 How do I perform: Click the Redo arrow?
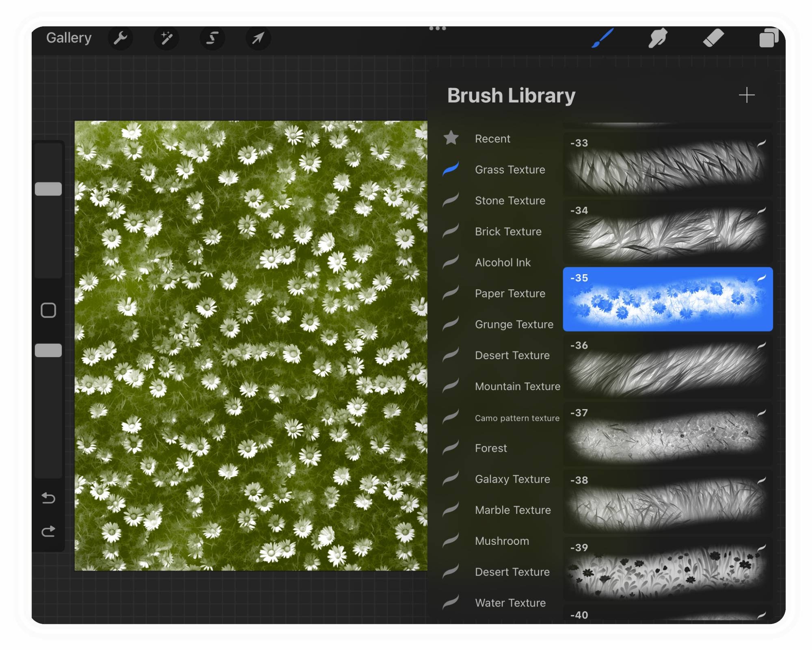(x=48, y=531)
